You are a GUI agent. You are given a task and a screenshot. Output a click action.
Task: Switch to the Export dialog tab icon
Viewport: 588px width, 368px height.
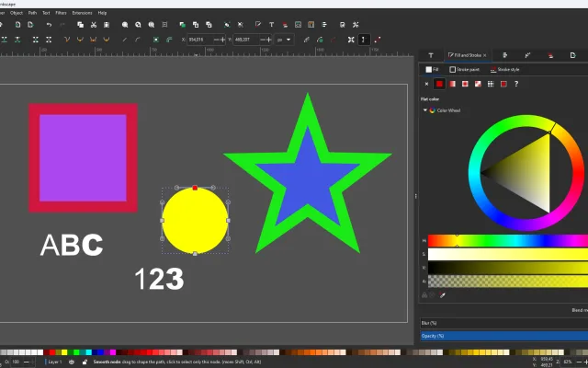[572, 55]
